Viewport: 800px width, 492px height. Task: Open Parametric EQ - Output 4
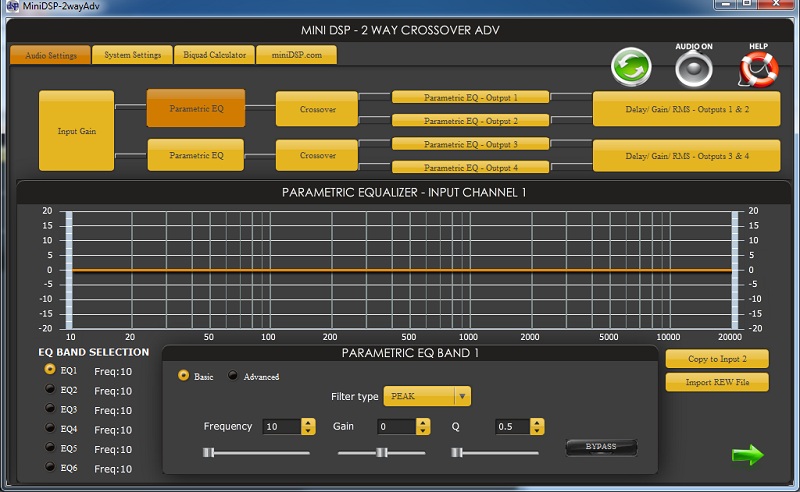[x=470, y=167]
